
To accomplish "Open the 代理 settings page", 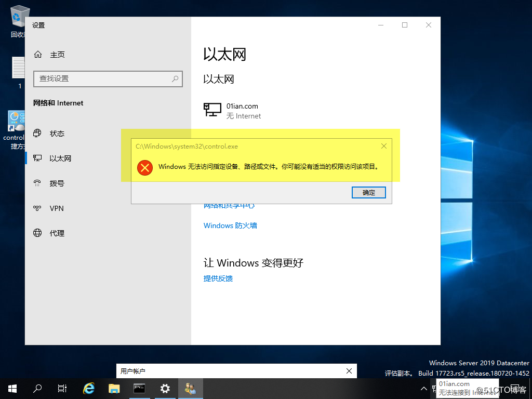I will click(x=57, y=233).
